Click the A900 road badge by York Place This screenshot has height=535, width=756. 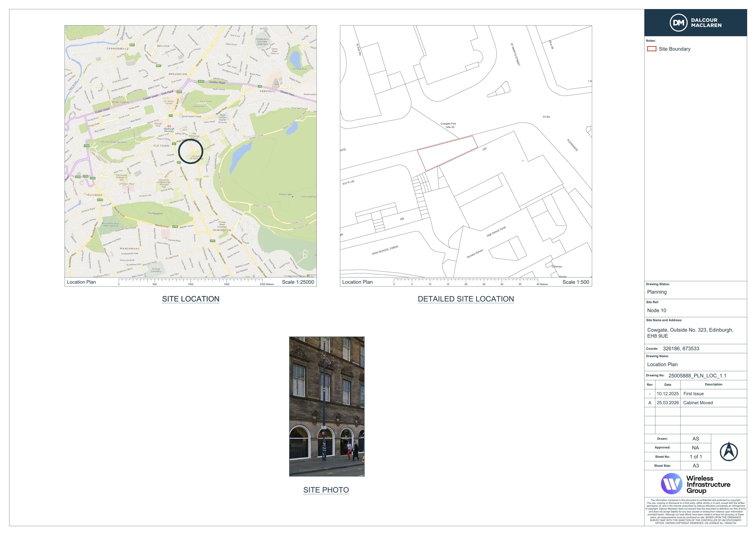[x=179, y=92]
